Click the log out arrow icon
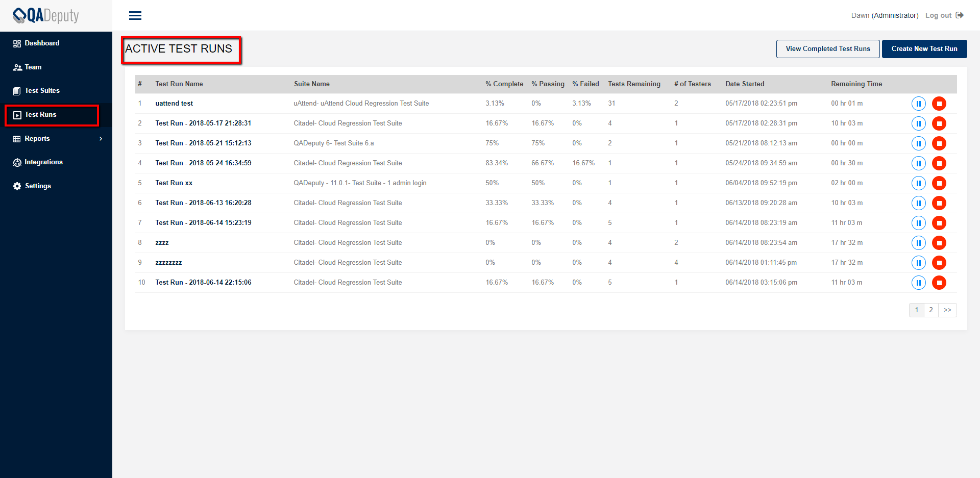 tap(960, 15)
